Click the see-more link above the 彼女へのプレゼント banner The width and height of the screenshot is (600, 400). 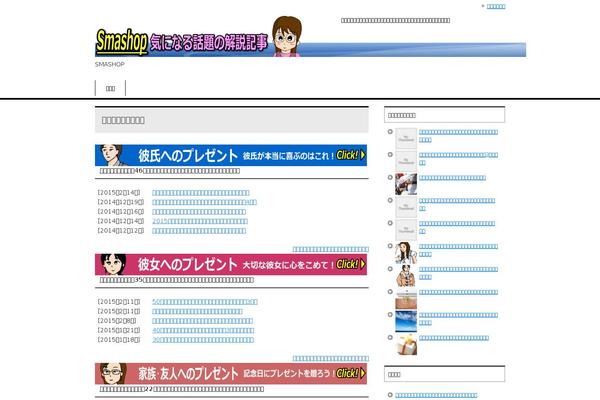tap(331, 249)
